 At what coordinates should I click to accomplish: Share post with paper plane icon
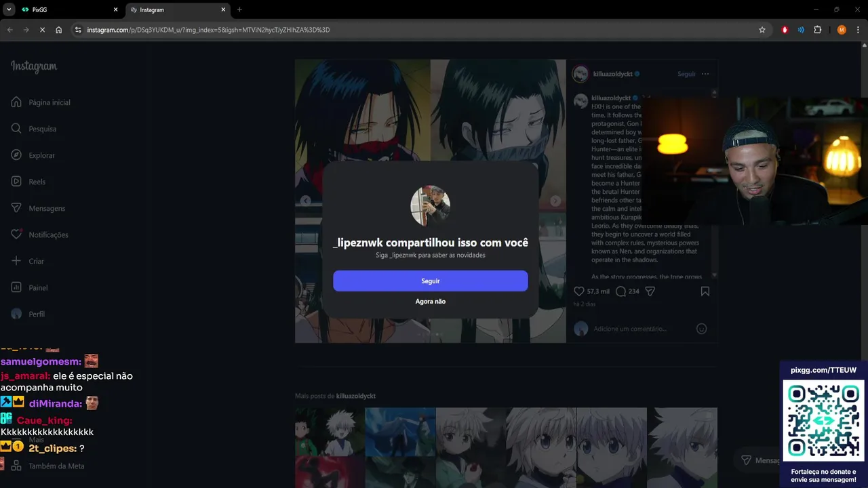coord(650,291)
